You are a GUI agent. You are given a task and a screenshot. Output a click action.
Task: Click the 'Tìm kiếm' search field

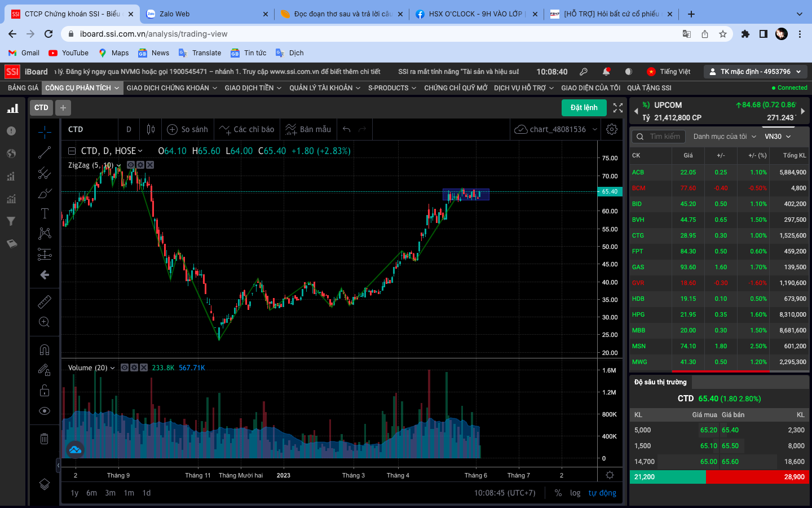[x=658, y=137]
